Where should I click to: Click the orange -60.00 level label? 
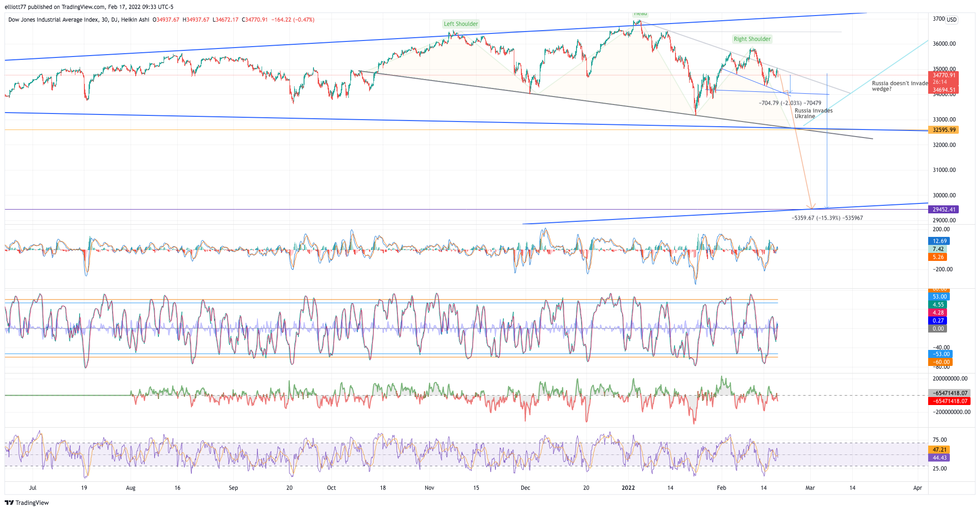click(x=940, y=362)
